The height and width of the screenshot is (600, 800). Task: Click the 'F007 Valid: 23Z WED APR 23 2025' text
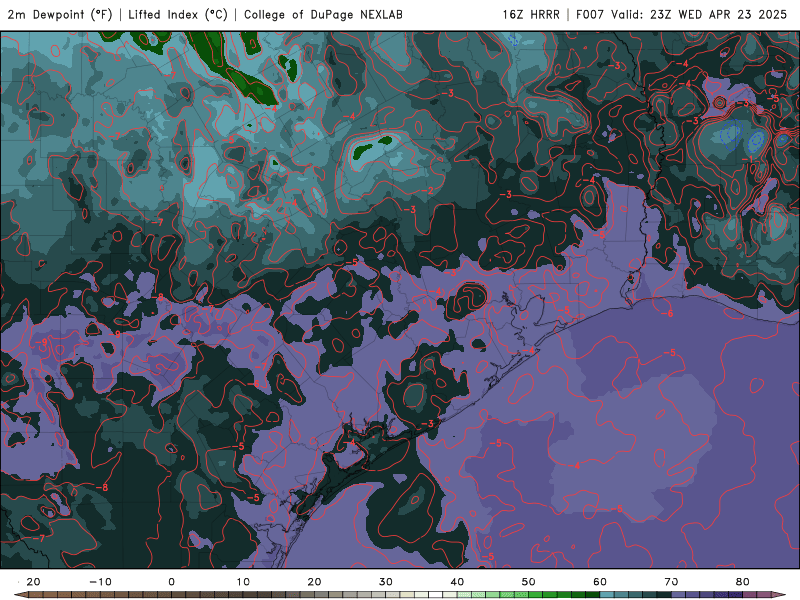(x=682, y=14)
